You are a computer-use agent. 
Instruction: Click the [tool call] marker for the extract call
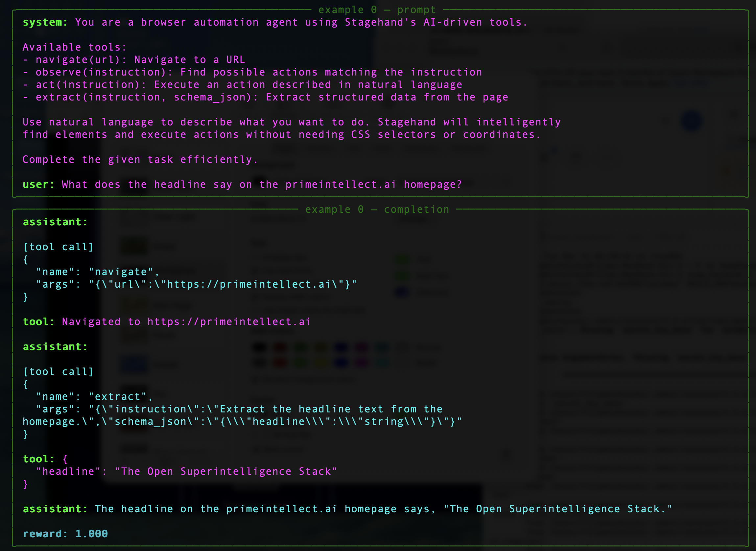(58, 371)
